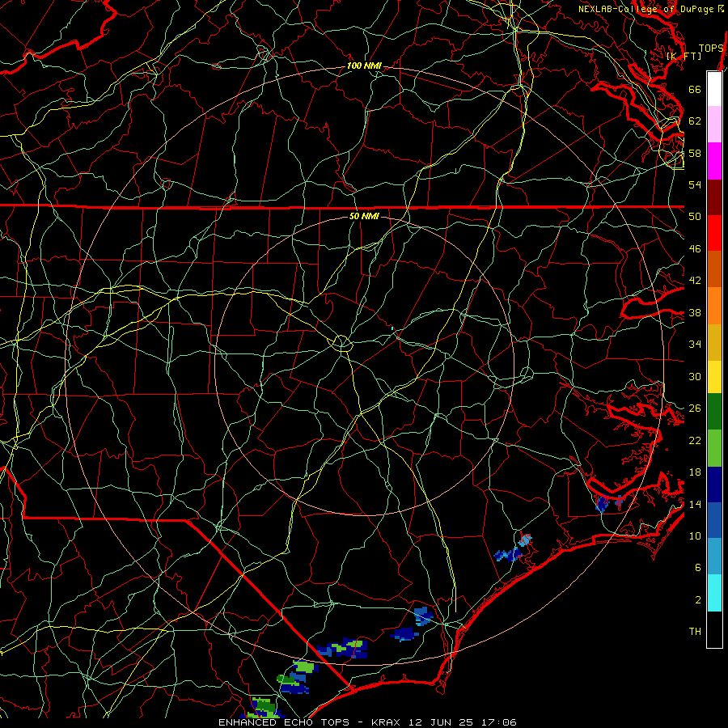Click the 14 legend scale number

tap(695, 504)
